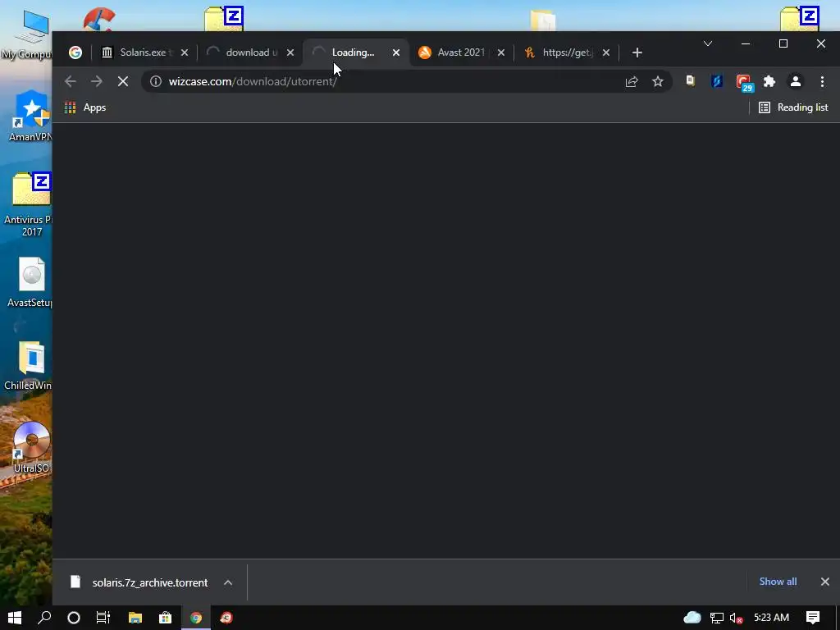Open the 'download u' tab
Screen dimensions: 840x630
click(250, 52)
